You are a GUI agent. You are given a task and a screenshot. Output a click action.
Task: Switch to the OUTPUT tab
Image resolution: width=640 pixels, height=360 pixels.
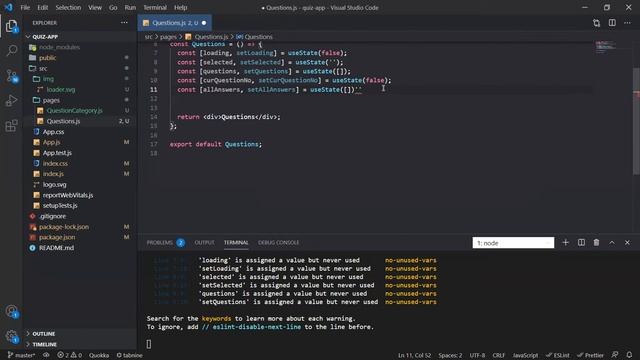204,242
